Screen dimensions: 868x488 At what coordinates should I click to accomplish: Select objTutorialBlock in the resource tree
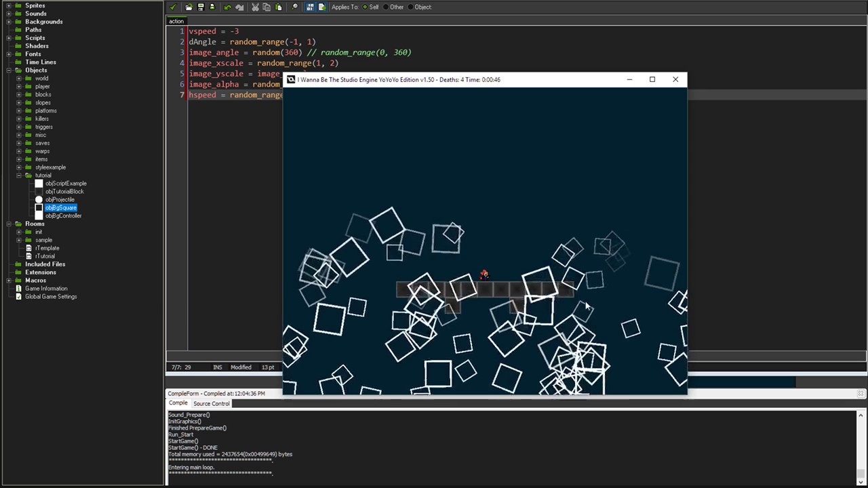click(64, 192)
